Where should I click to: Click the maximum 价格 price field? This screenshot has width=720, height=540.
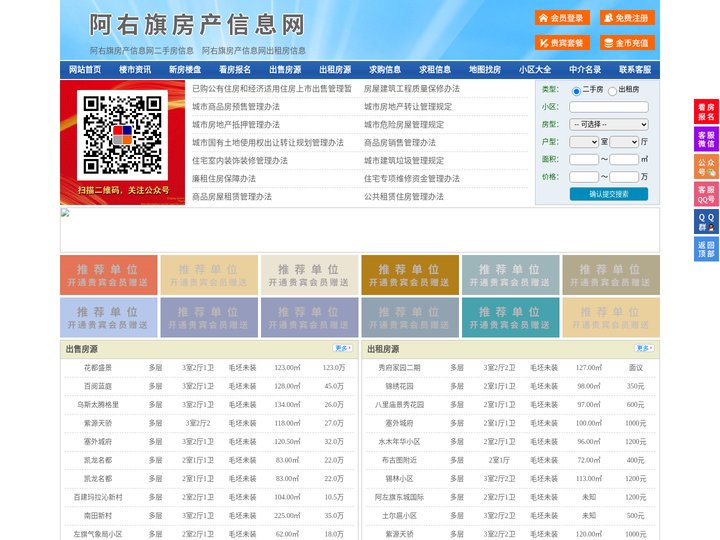(624, 177)
